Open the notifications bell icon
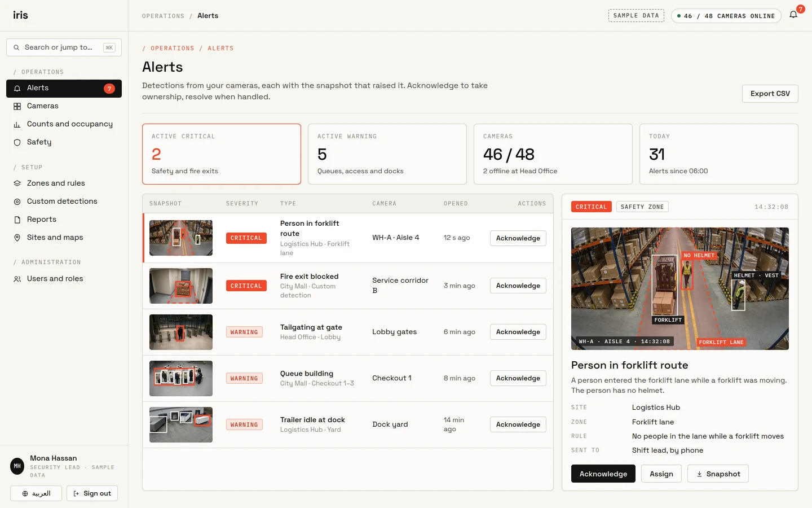The width and height of the screenshot is (812, 508). click(x=793, y=15)
